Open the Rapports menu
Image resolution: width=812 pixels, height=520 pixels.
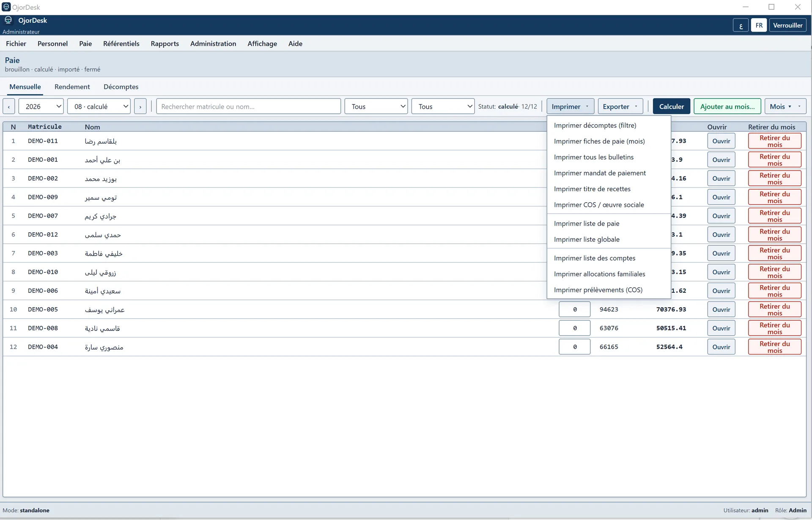tap(165, 44)
